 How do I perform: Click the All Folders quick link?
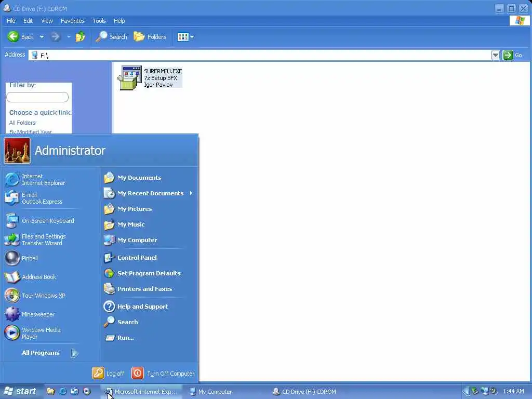click(x=22, y=123)
